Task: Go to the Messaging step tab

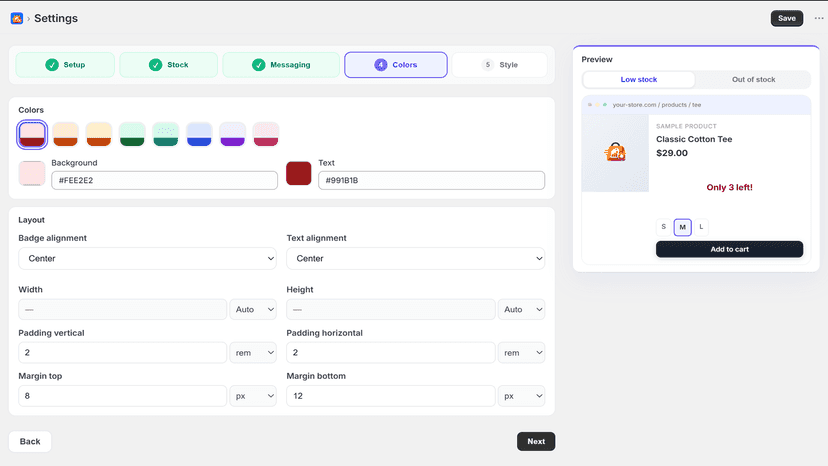Action: (281, 65)
